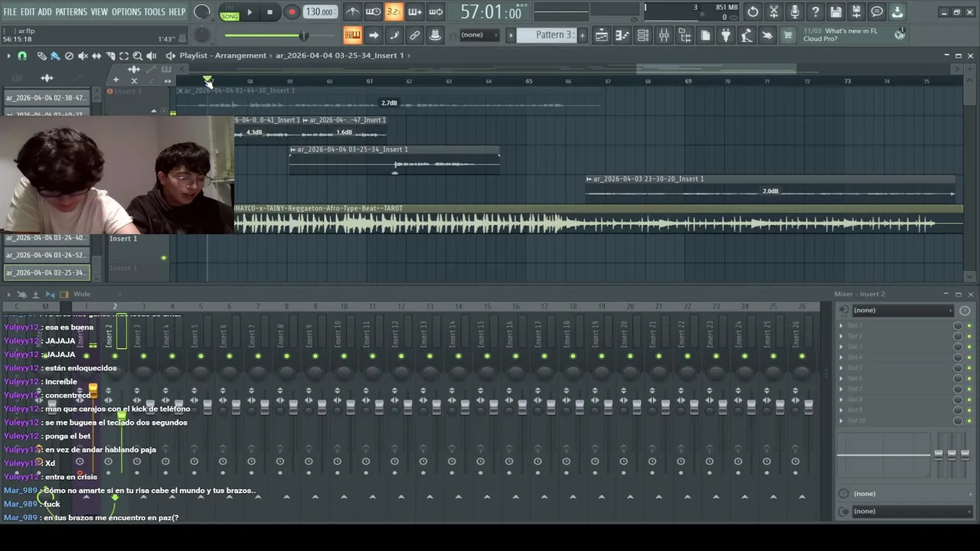Click the tempo field showing 130.000
The height and width of the screenshot is (551, 980).
click(318, 11)
